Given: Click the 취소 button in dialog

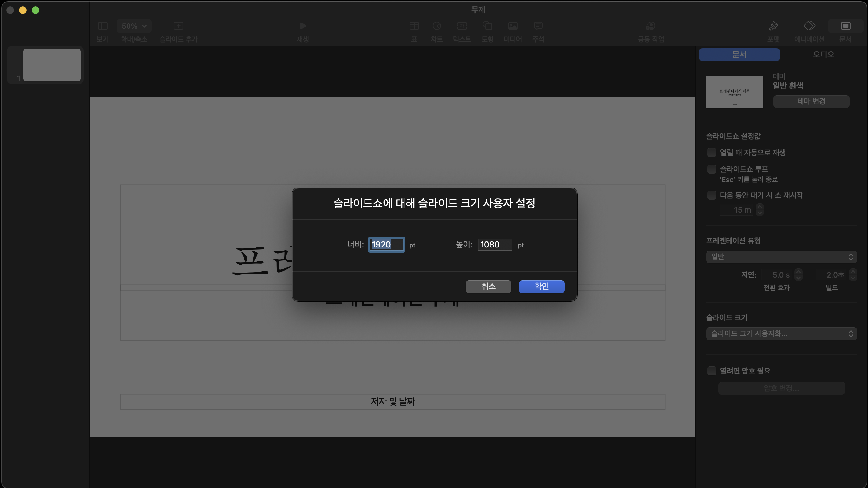Looking at the screenshot, I should tap(488, 287).
